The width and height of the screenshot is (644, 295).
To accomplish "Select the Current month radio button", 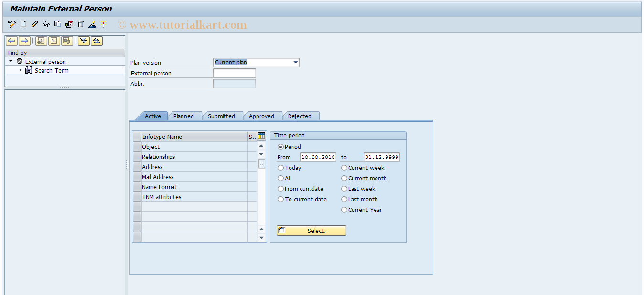I will click(344, 178).
